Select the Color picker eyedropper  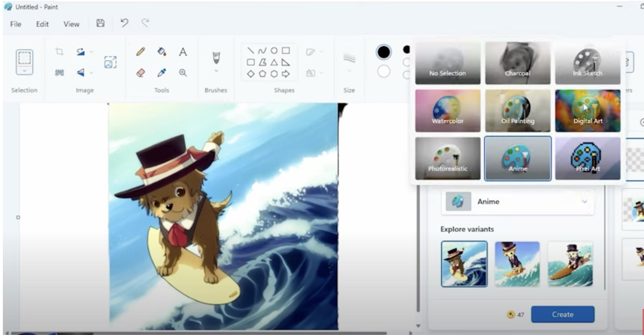tap(162, 73)
